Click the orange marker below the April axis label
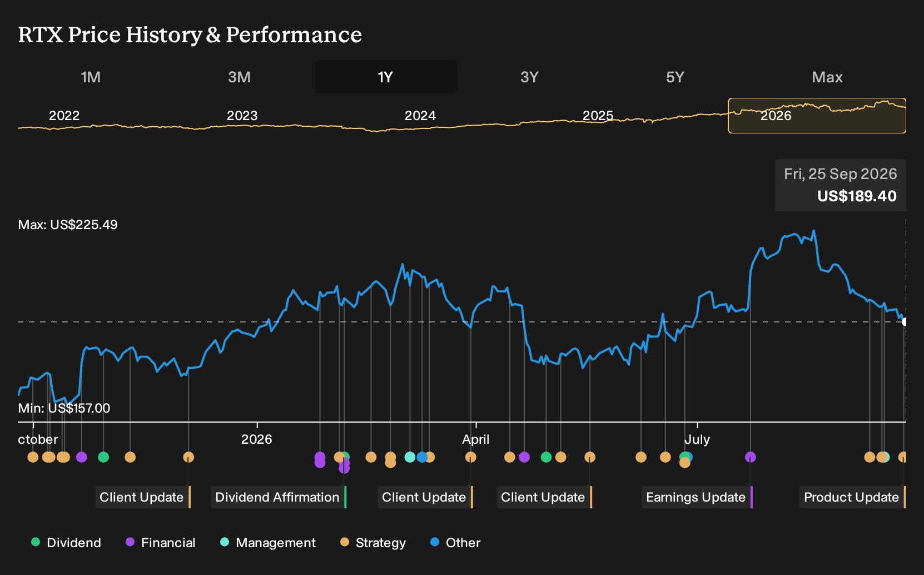 tap(471, 457)
